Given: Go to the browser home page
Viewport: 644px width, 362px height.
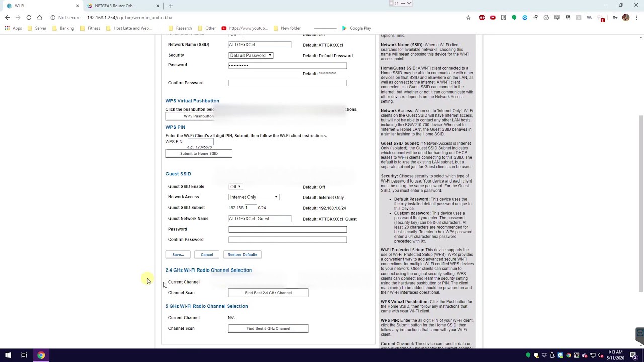Looking at the screenshot, I should tap(39, 18).
